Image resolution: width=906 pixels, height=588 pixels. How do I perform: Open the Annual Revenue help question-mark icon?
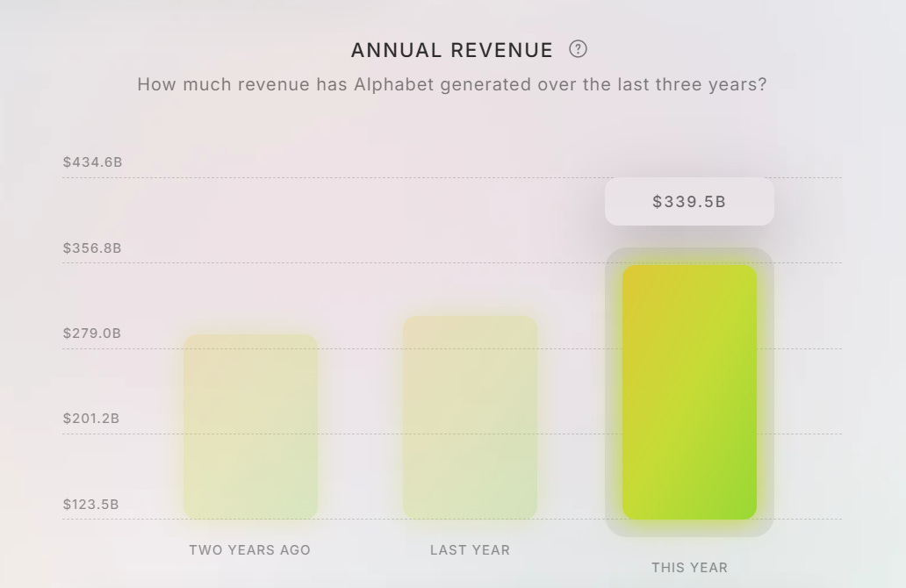[578, 49]
